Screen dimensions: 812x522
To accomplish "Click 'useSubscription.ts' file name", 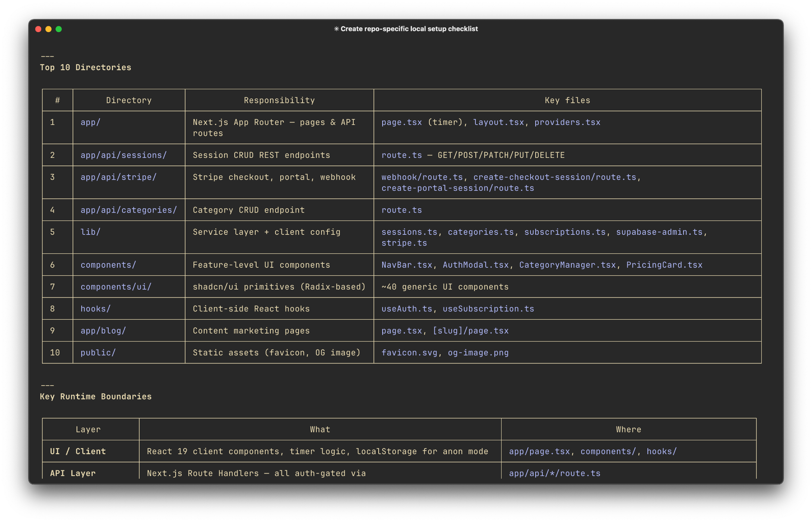I will tap(488, 309).
